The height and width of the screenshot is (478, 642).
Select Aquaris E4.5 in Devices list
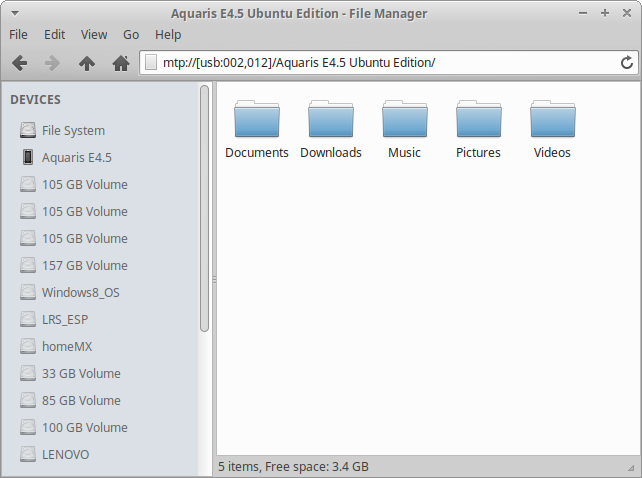77,158
